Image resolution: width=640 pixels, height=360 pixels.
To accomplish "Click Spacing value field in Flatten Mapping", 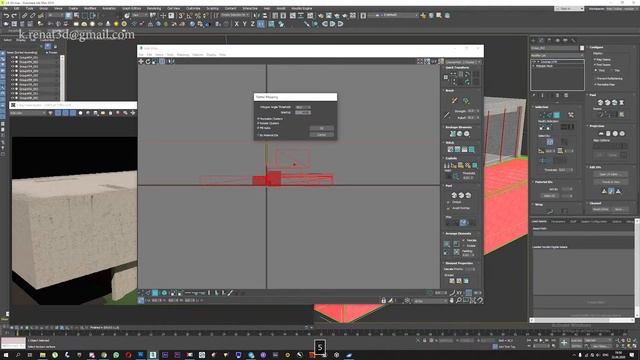I will click(x=303, y=112).
